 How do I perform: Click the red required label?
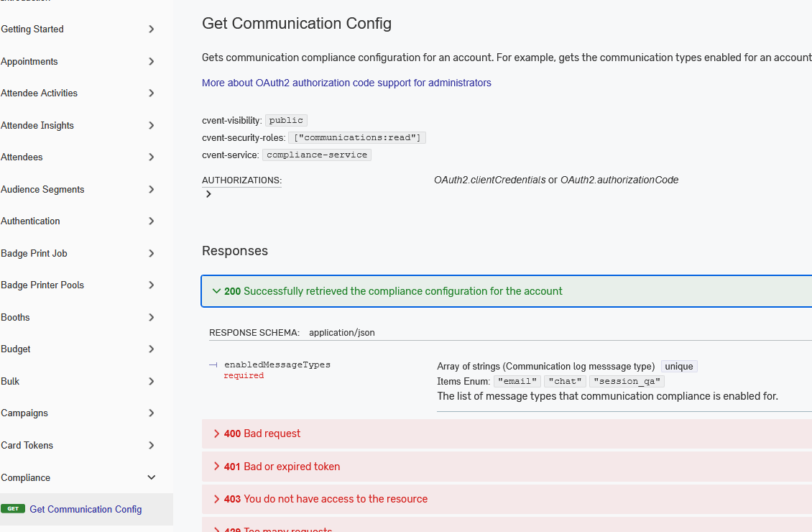(x=244, y=375)
